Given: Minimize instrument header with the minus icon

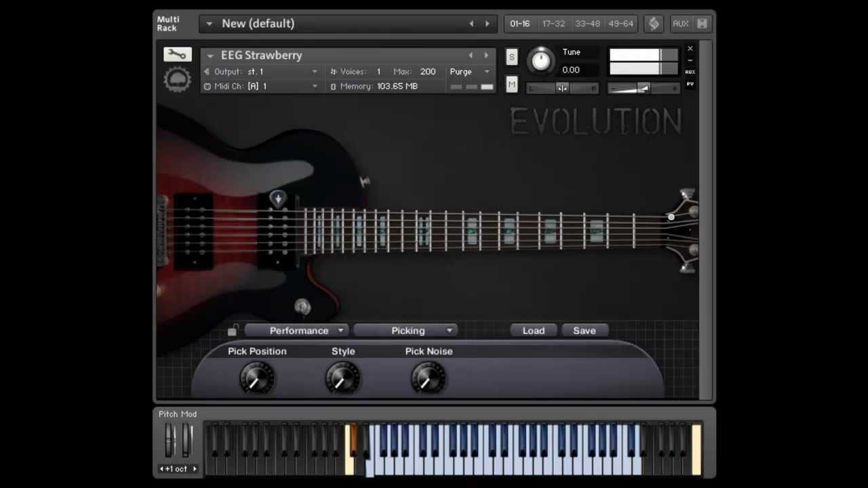Looking at the screenshot, I should [x=690, y=60].
